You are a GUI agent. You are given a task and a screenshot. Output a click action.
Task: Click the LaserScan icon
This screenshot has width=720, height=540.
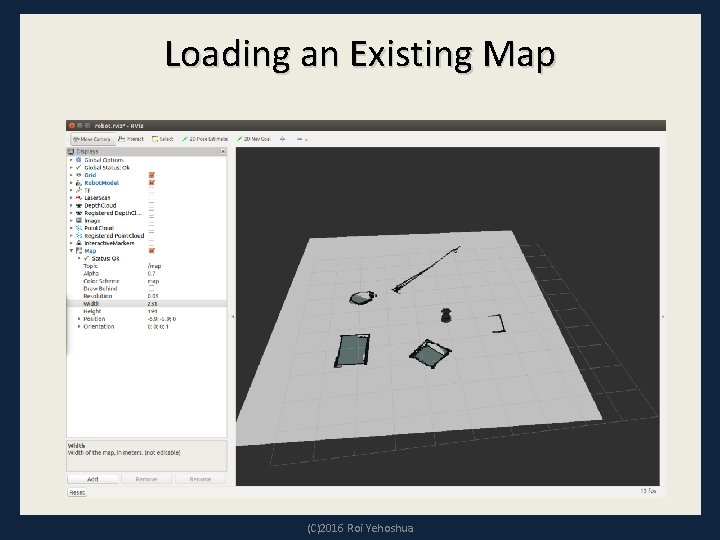pos(79,198)
